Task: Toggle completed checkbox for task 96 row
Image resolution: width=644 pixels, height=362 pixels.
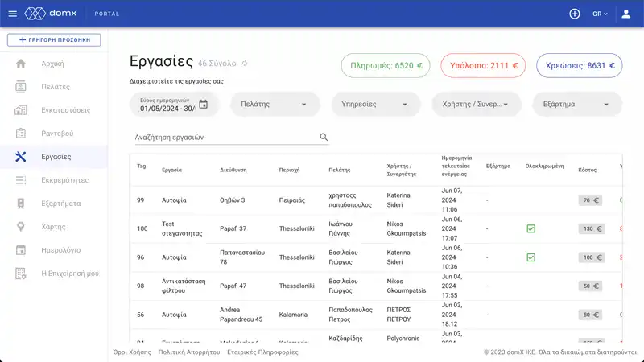Action: (530, 257)
